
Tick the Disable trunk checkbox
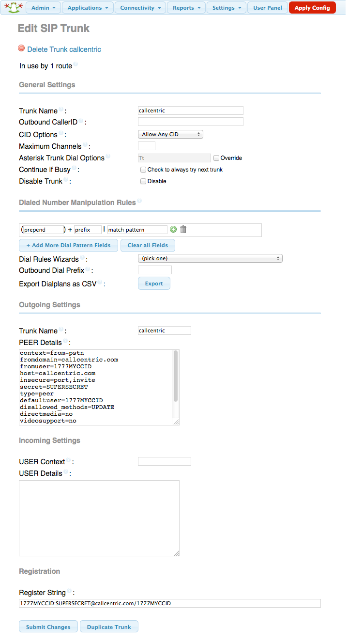pyautogui.click(x=143, y=181)
